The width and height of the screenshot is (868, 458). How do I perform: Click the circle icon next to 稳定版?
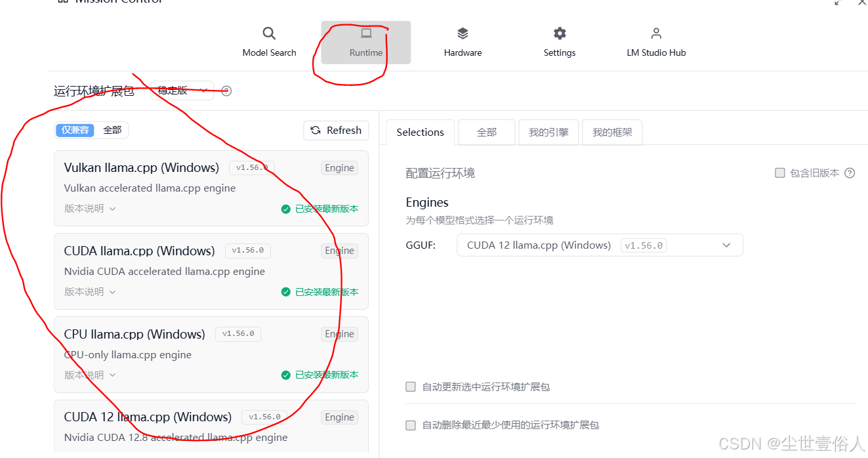coord(226,91)
